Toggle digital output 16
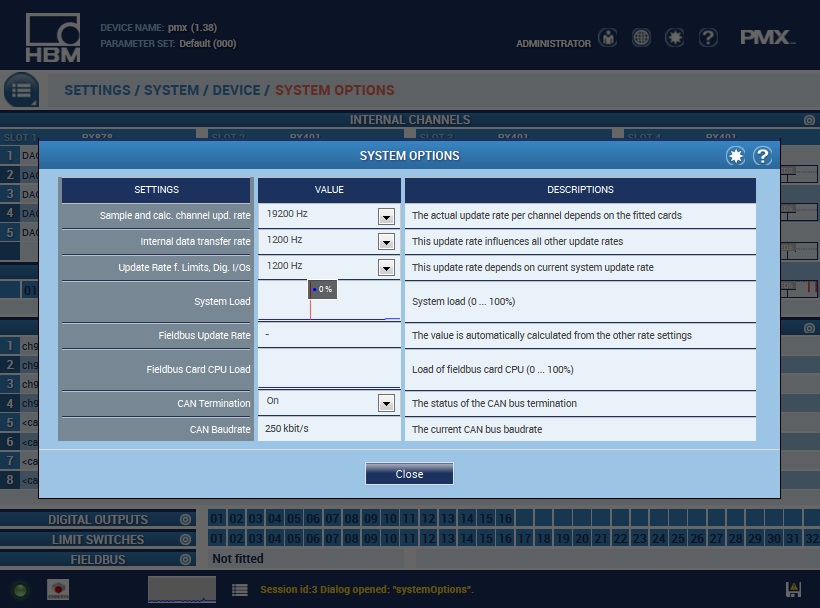The image size is (820, 608). coord(505,519)
